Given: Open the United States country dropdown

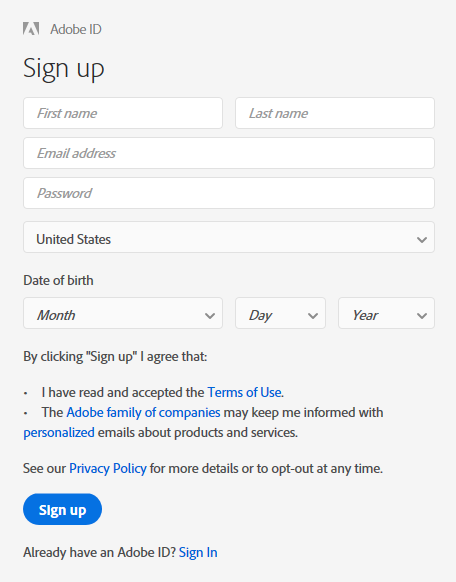Looking at the screenshot, I should 229,237.
